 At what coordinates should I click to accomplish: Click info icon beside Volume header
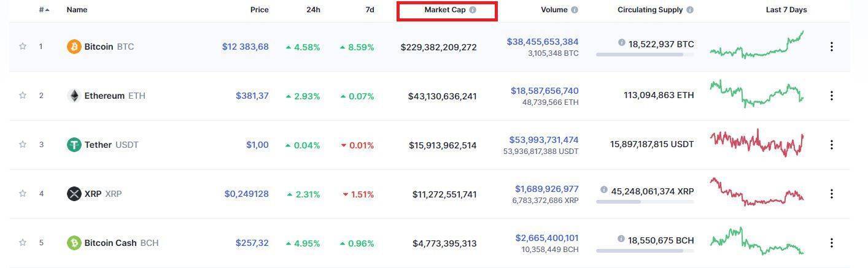(x=575, y=10)
